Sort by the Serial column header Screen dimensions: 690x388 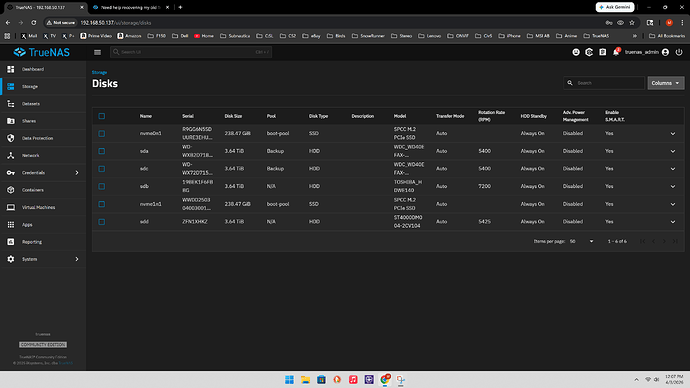tap(188, 116)
